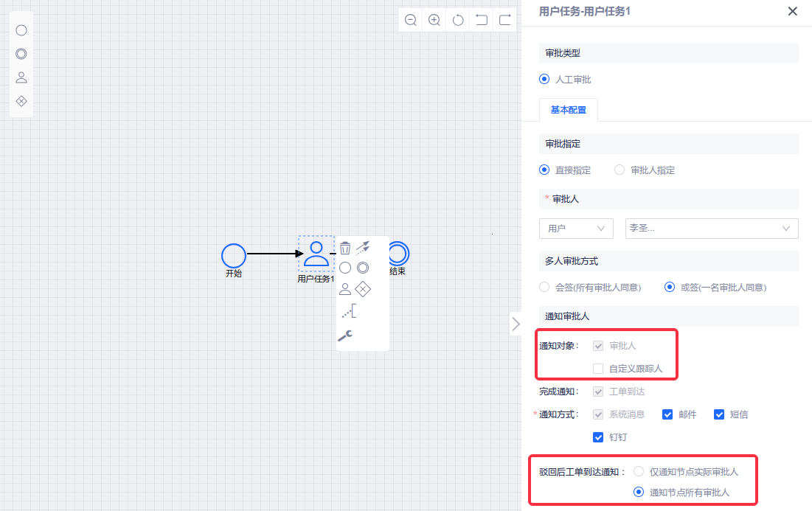Viewport: 812px width, 511px height.
Task: Choose 仅通知节点实际审批人 radio option
Action: coord(639,471)
